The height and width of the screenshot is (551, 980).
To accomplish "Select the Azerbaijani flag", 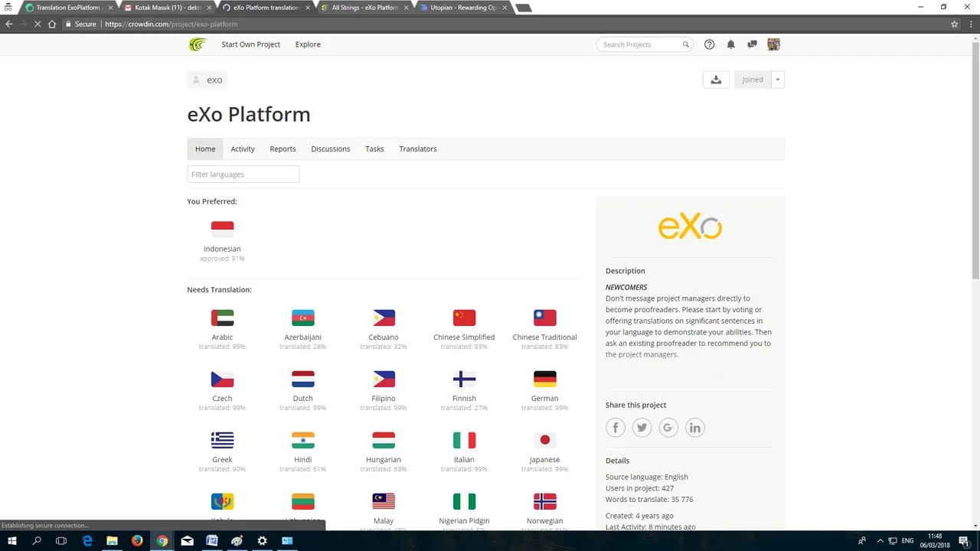I will (x=303, y=318).
